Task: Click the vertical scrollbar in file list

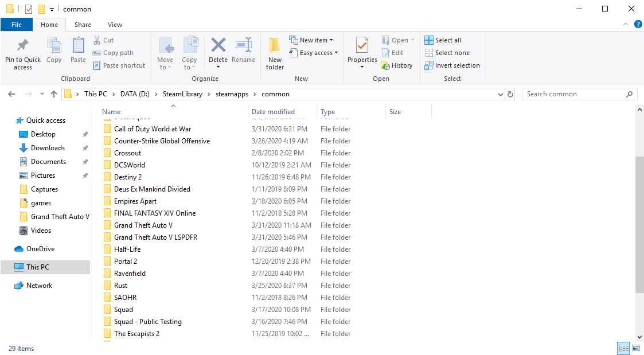Action: 639,224
